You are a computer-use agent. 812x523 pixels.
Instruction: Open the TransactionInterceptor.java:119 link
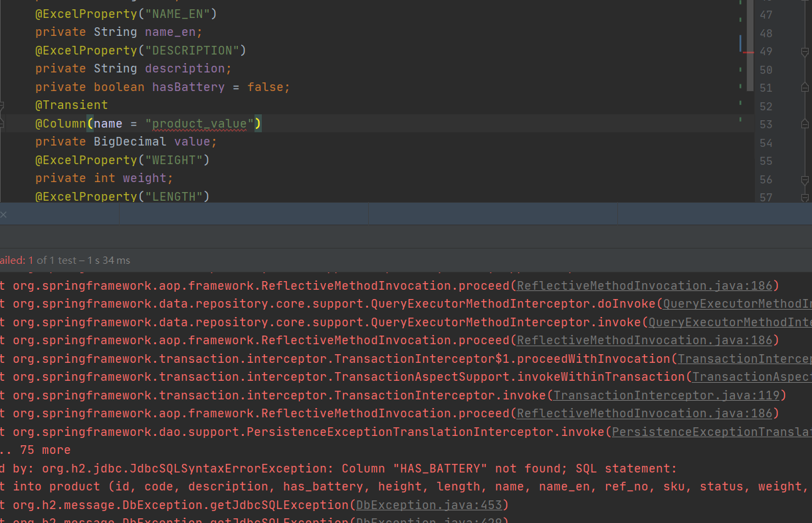coord(668,395)
